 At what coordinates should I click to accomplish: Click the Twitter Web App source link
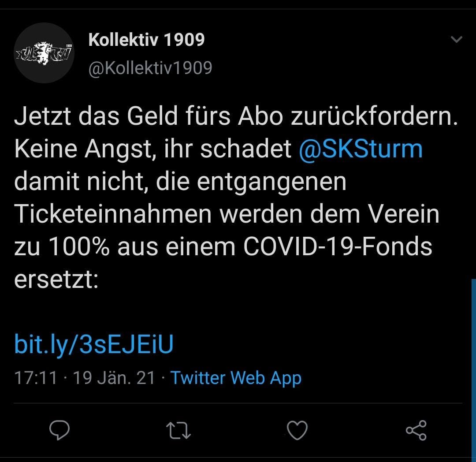coord(236,378)
